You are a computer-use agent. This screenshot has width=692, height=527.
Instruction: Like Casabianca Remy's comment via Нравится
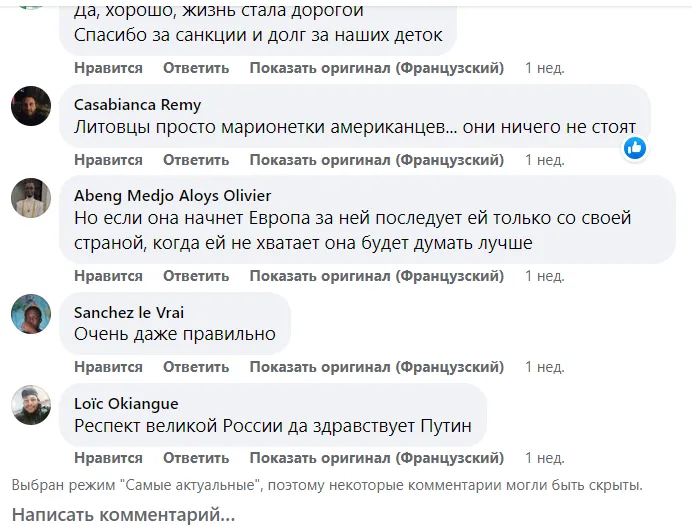108,160
